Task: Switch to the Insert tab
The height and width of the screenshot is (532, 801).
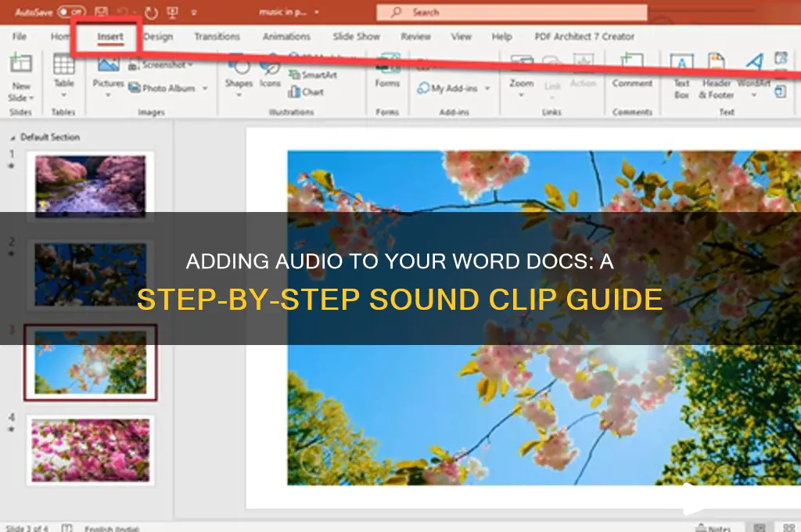Action: 110,37
